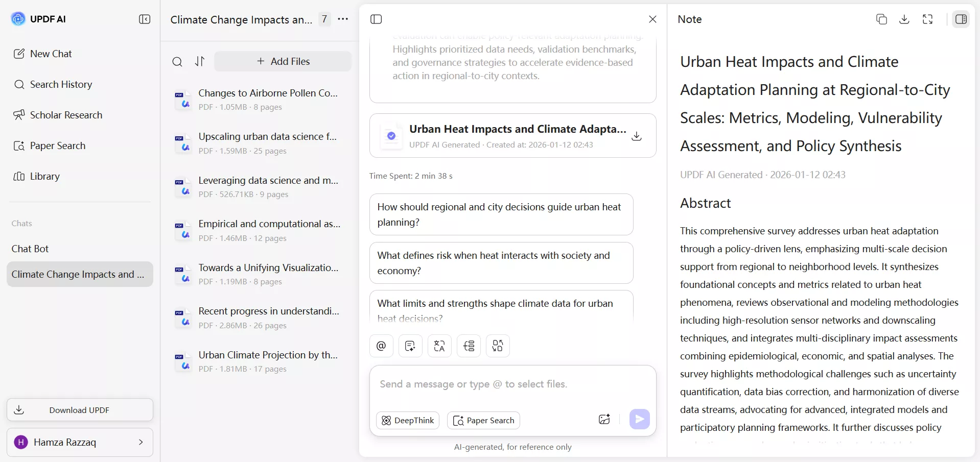This screenshot has width=980, height=462.
Task: Click the @ mention files icon
Action: click(381, 346)
